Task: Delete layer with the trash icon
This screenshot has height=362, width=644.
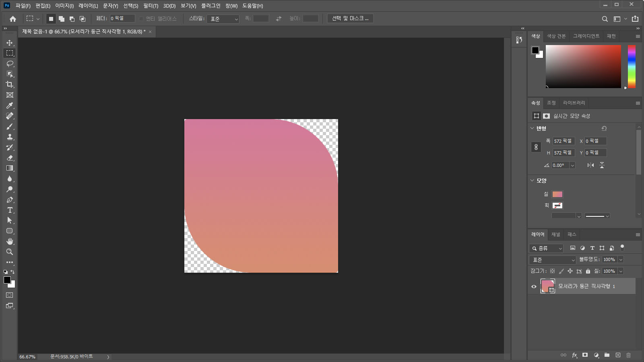Action: tap(629, 355)
